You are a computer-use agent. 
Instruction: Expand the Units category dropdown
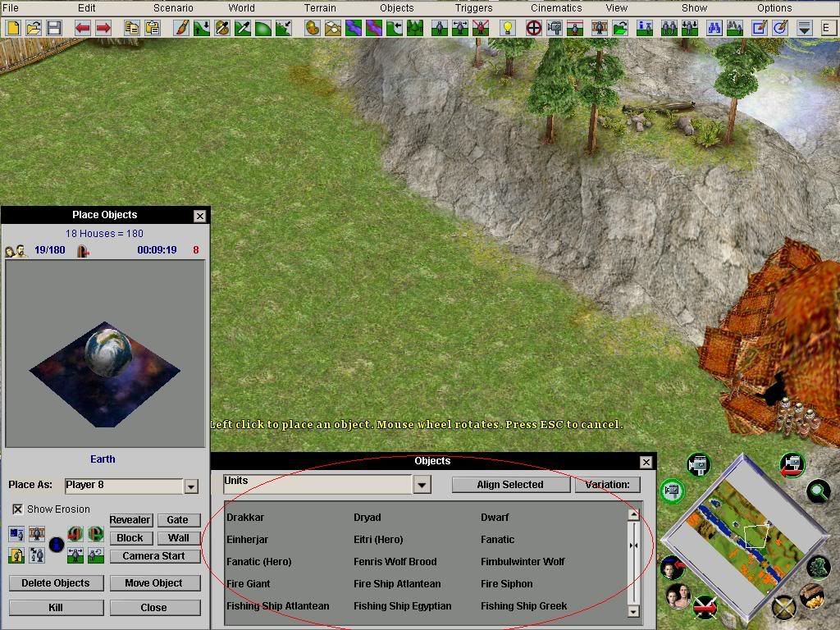pos(422,484)
